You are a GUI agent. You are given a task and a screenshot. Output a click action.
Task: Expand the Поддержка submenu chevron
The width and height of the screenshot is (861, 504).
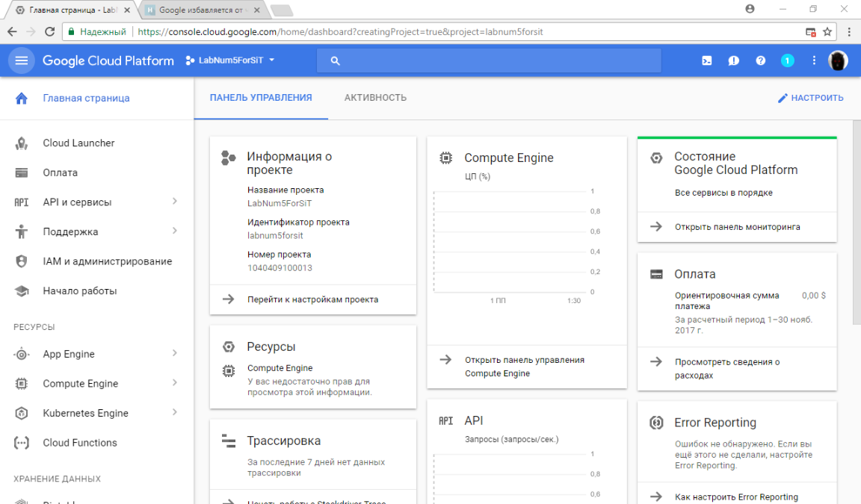tap(175, 231)
